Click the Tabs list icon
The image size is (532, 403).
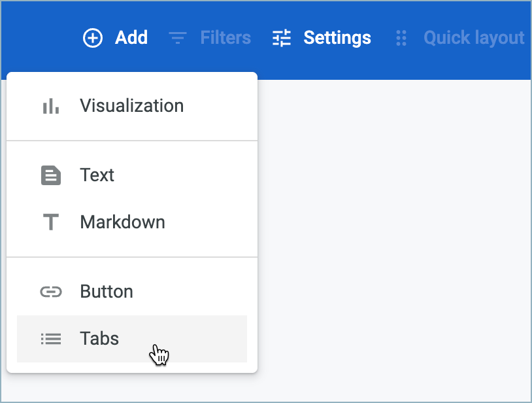click(x=51, y=339)
